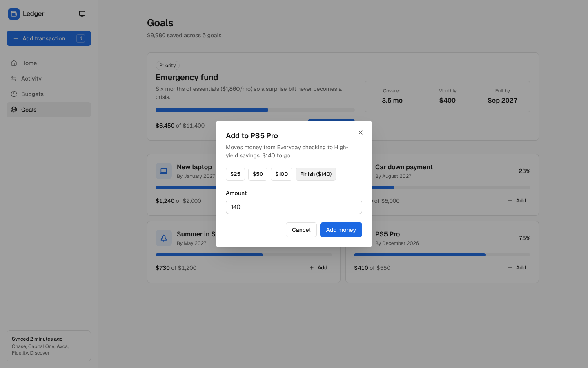The width and height of the screenshot is (588, 368).
Task: Click the Add transaction button
Action: (x=49, y=38)
